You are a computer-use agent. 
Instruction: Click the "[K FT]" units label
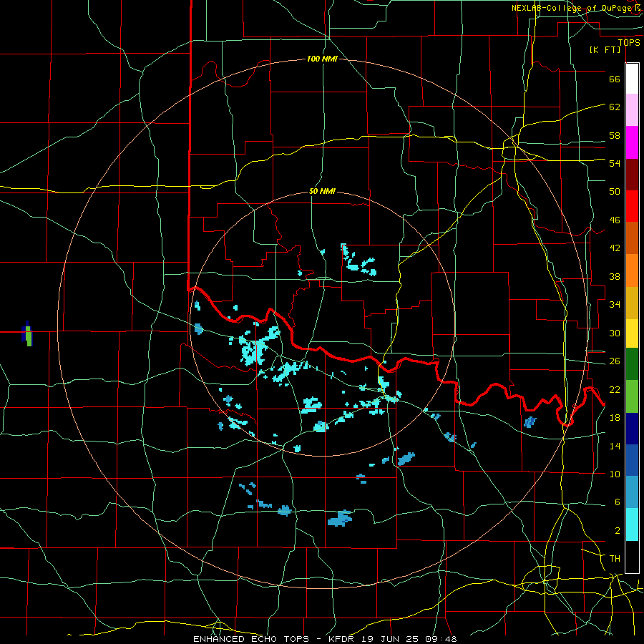[x=605, y=49]
